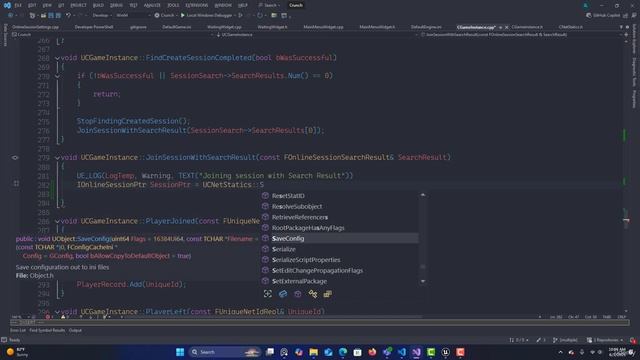640x360 pixels.
Task: Open Crunch startup project dropdown
Action: coord(167,16)
